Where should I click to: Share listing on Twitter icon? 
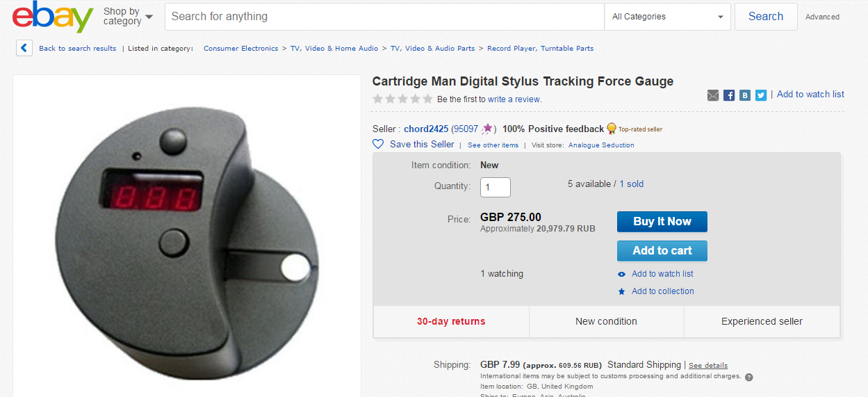(761, 95)
